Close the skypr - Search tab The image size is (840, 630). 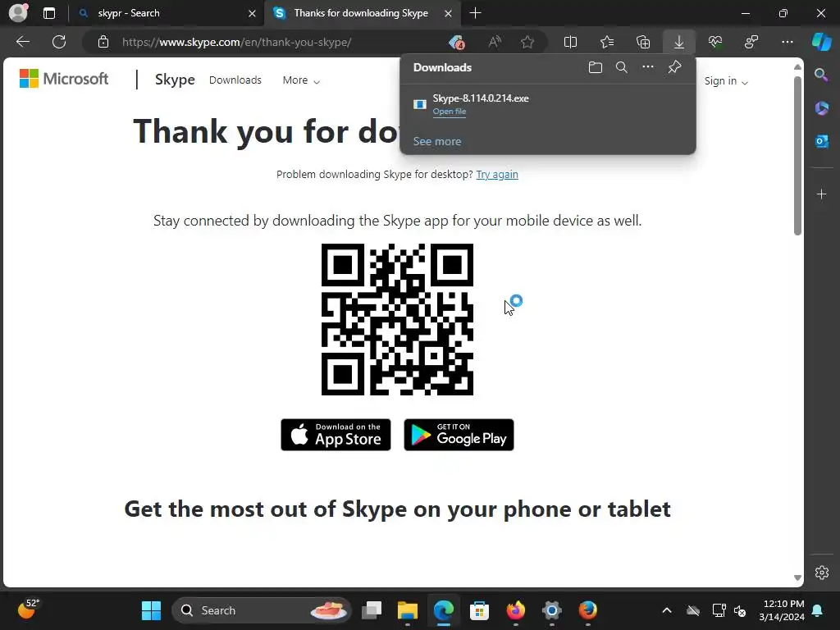point(252,13)
